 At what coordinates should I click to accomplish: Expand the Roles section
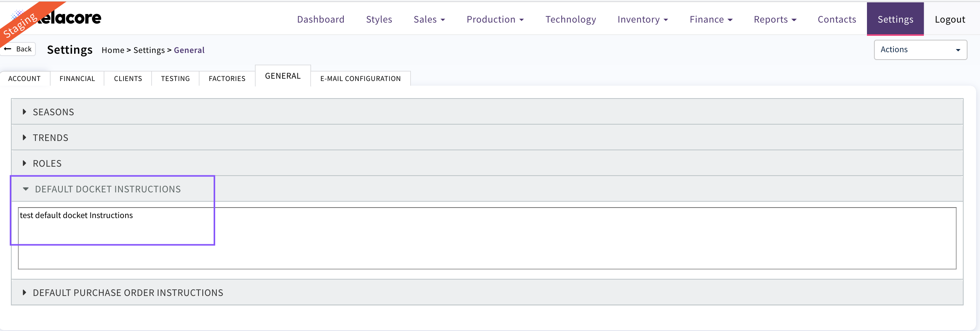(x=47, y=164)
